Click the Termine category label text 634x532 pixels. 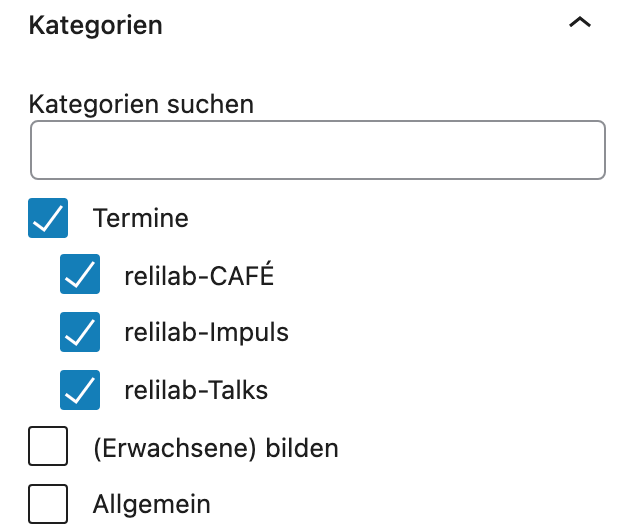140,217
